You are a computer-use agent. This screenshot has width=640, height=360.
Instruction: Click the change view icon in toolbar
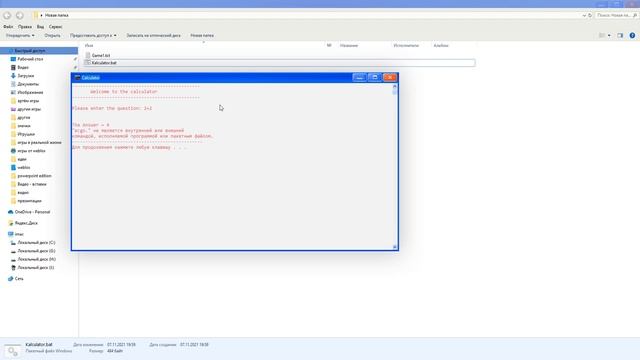click(602, 36)
